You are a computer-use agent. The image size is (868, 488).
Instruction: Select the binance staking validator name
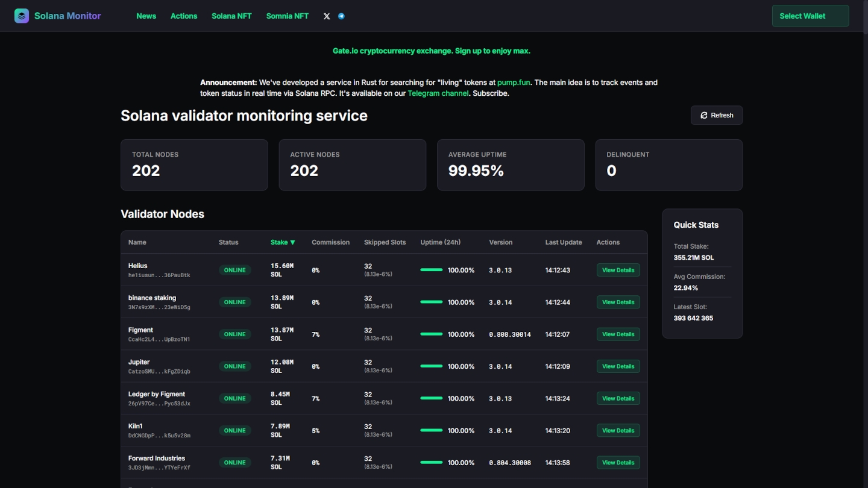coord(153,298)
